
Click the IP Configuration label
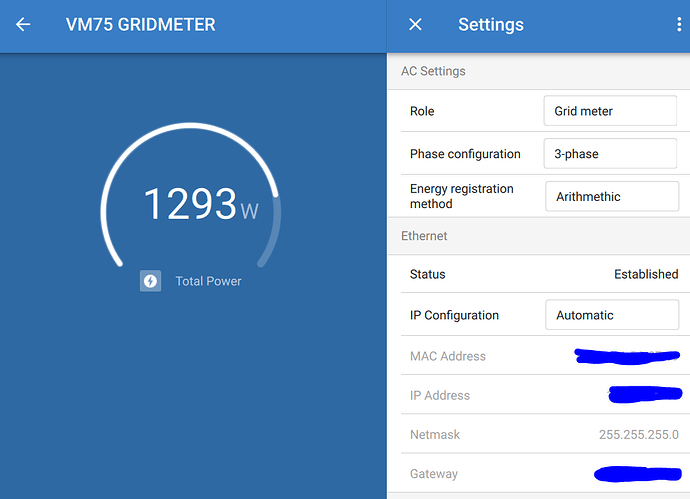(x=454, y=315)
